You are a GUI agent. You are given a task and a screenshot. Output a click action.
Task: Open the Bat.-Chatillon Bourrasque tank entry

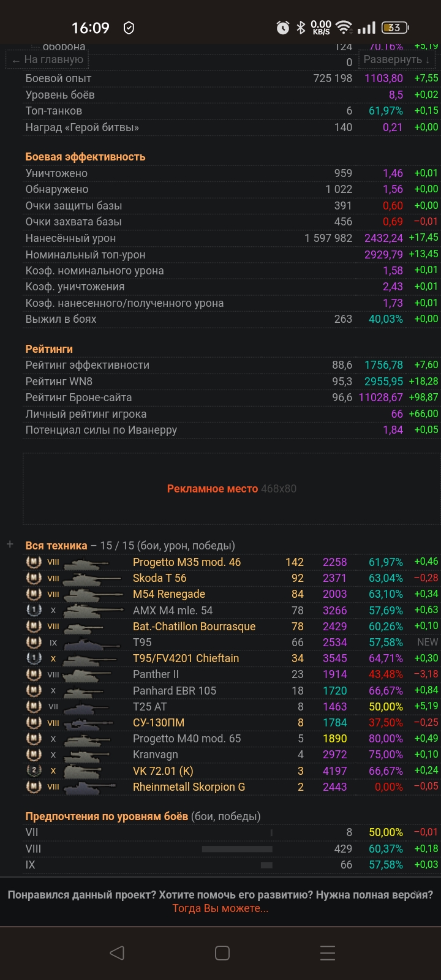[x=194, y=627]
